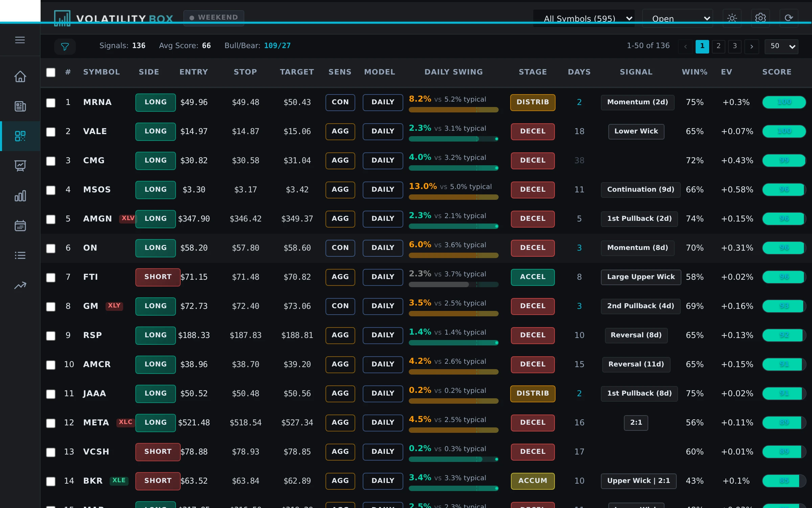The width and height of the screenshot is (812, 508).
Task: Open the bar chart sidebar icon
Action: click(20, 196)
